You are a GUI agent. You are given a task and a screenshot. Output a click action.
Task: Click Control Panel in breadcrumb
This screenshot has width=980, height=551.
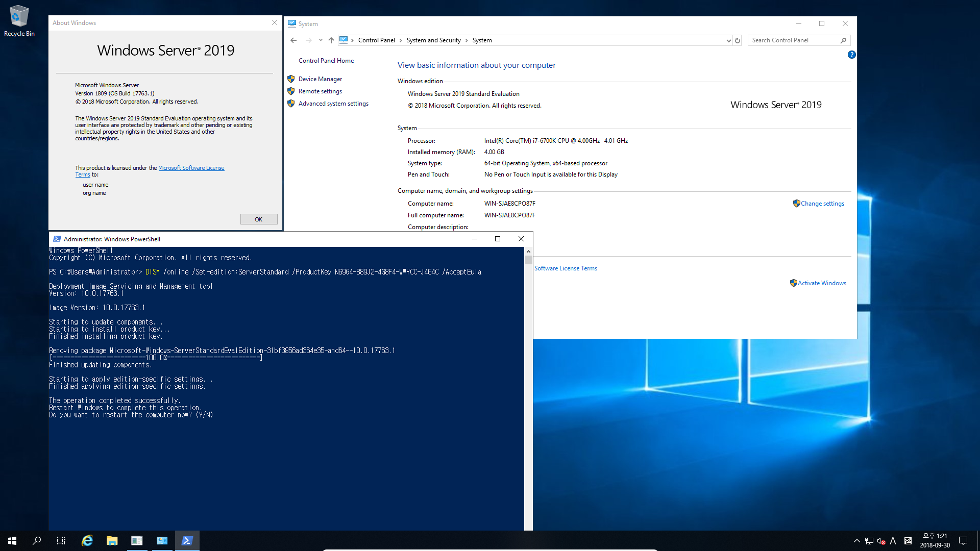pyautogui.click(x=377, y=40)
